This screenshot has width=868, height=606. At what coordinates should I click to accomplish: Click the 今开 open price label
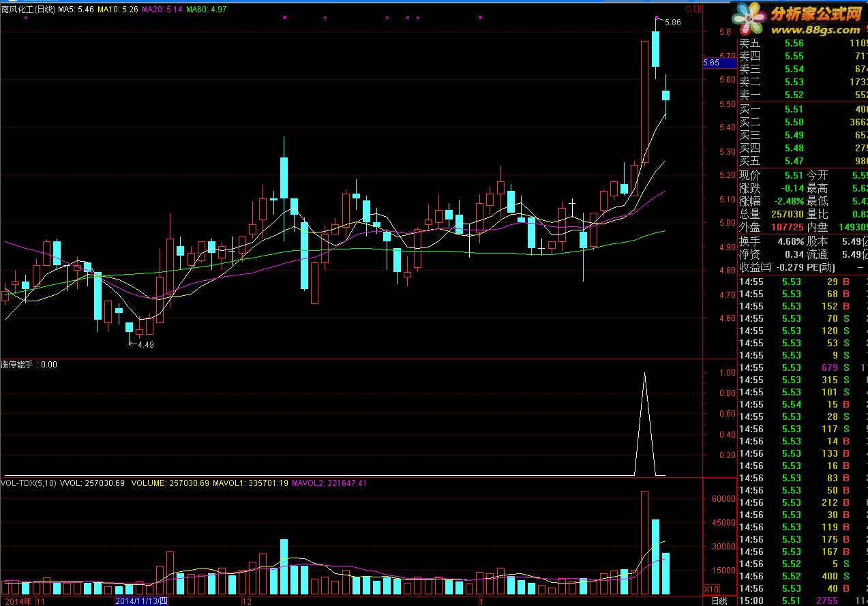(x=818, y=175)
